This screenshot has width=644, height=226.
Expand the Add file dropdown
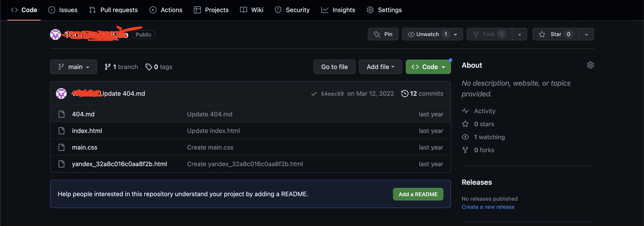pos(380,67)
